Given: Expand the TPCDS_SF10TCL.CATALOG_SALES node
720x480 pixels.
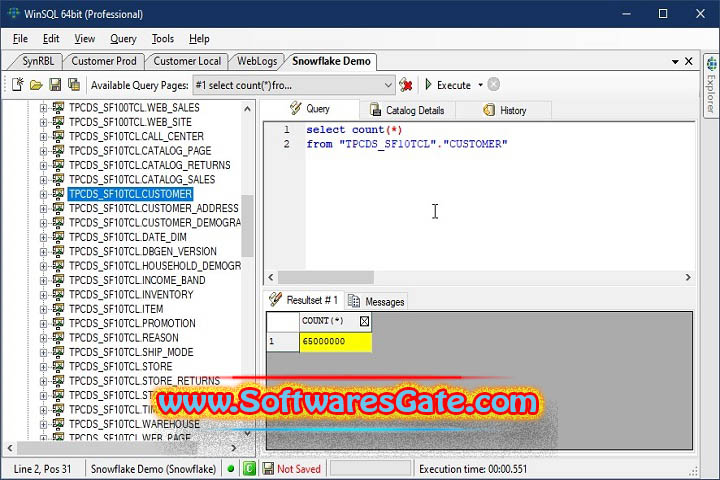Looking at the screenshot, I should click(x=43, y=180).
